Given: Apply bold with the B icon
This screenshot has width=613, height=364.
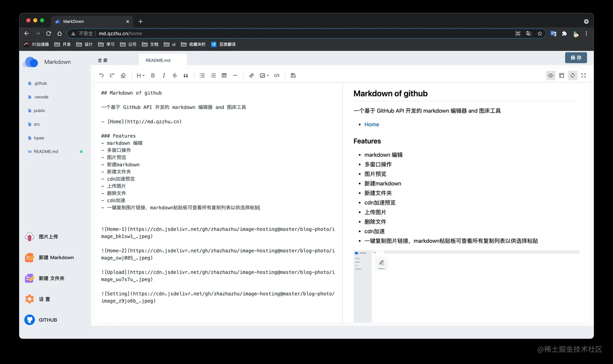Looking at the screenshot, I should click(153, 75).
